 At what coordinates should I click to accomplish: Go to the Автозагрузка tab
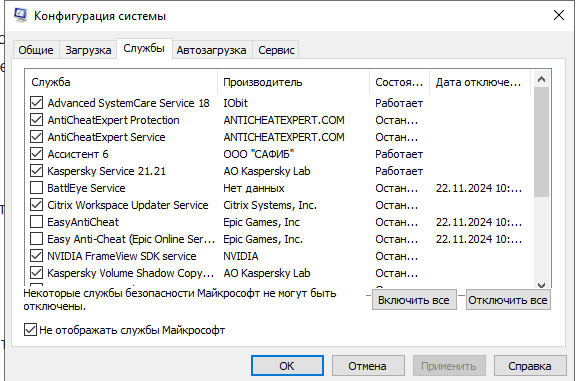211,50
